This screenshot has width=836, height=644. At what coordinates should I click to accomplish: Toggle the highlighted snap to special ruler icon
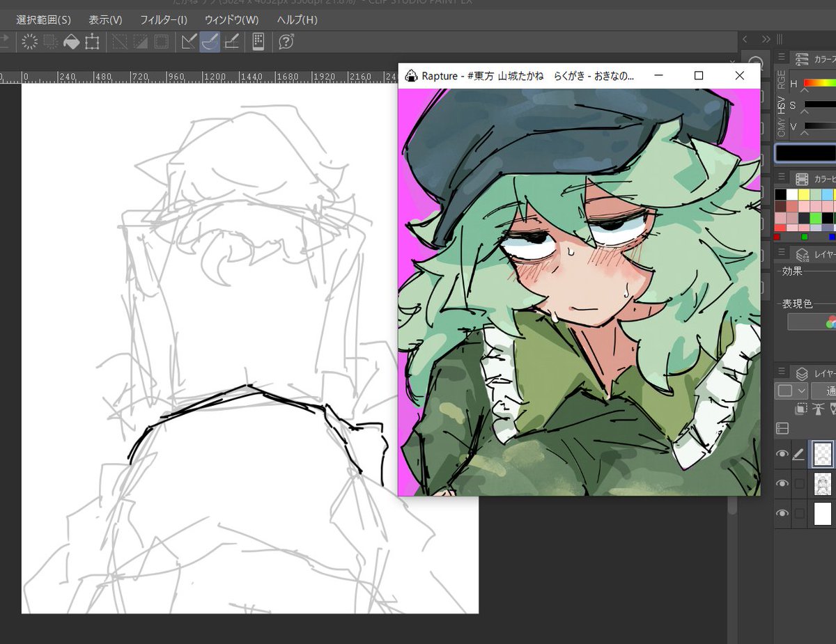click(210, 42)
